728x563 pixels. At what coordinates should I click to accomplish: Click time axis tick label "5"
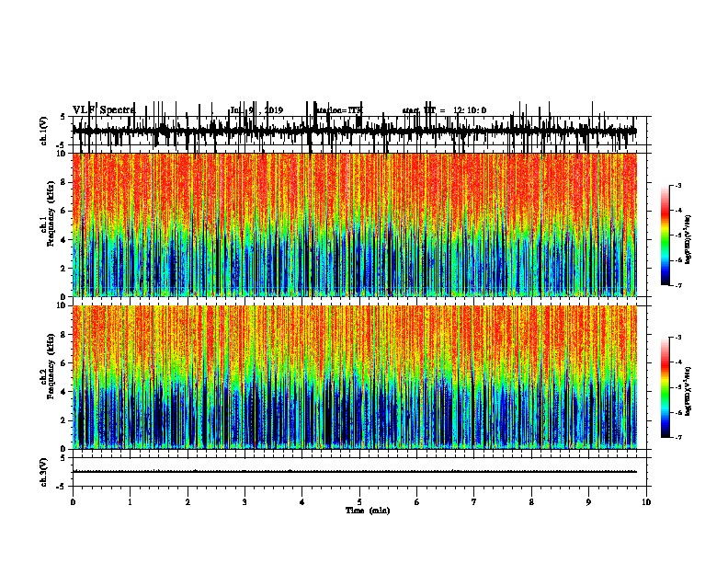[359, 502]
